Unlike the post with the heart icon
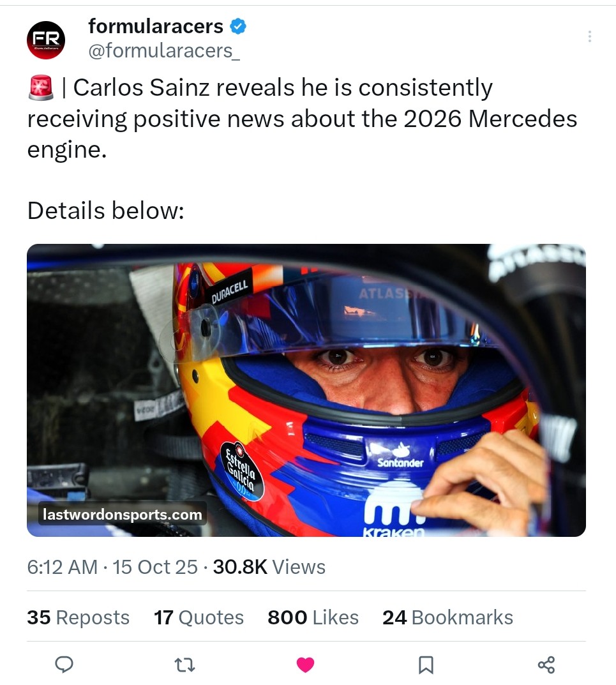This screenshot has width=616, height=685. (x=306, y=665)
